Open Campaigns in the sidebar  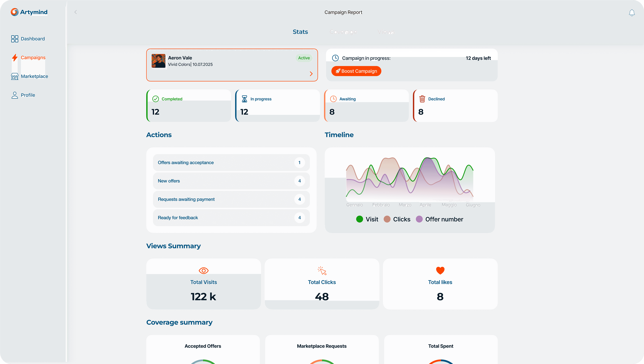(28, 58)
